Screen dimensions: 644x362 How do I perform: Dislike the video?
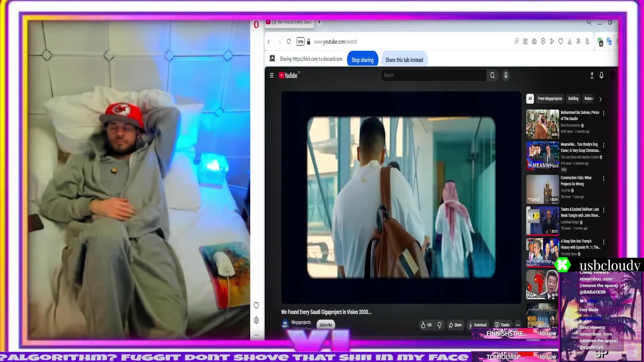[439, 325]
